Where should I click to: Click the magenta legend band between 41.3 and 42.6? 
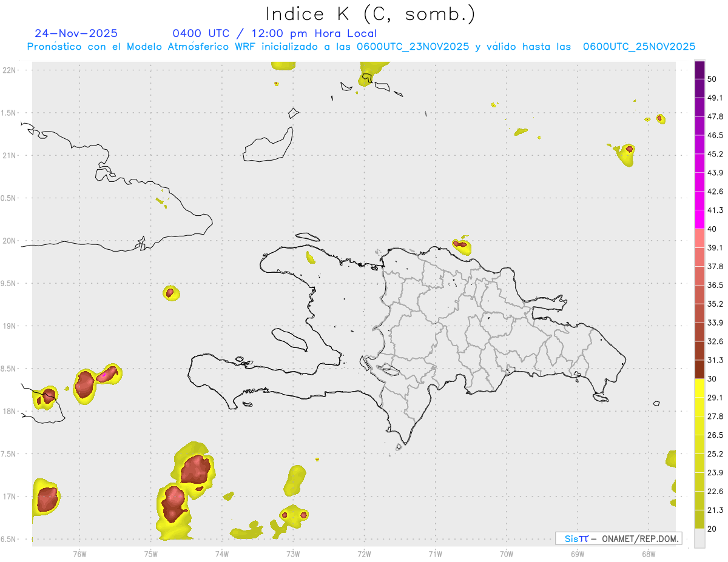pyautogui.click(x=700, y=201)
